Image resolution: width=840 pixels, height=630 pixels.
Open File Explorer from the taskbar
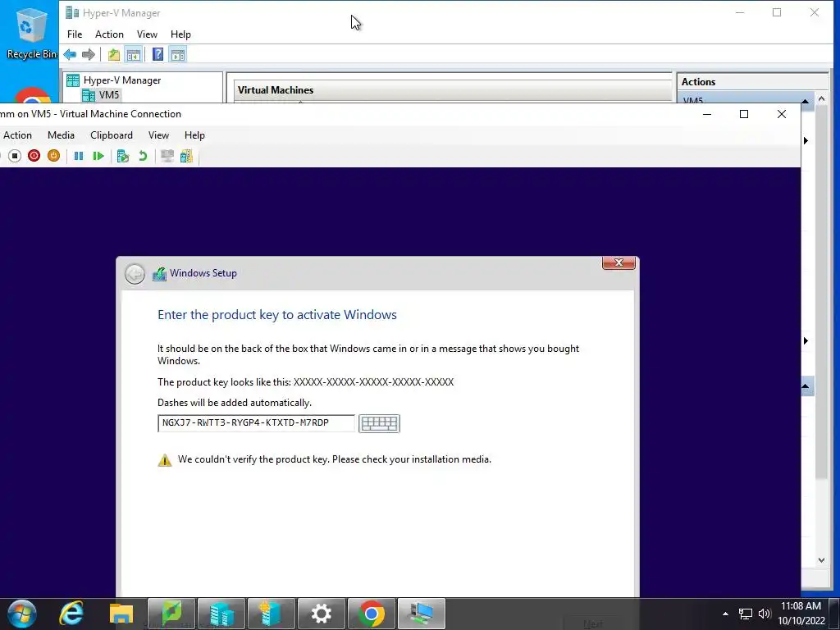[x=121, y=614]
